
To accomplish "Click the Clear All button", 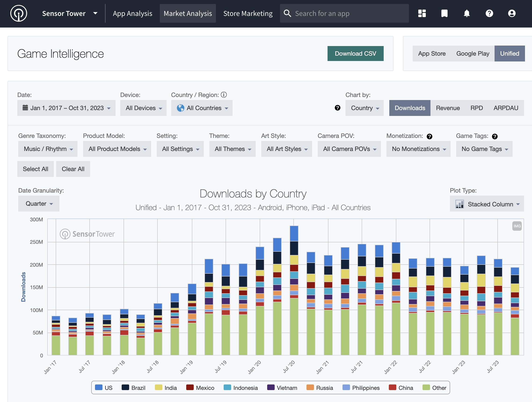I will (x=73, y=169).
